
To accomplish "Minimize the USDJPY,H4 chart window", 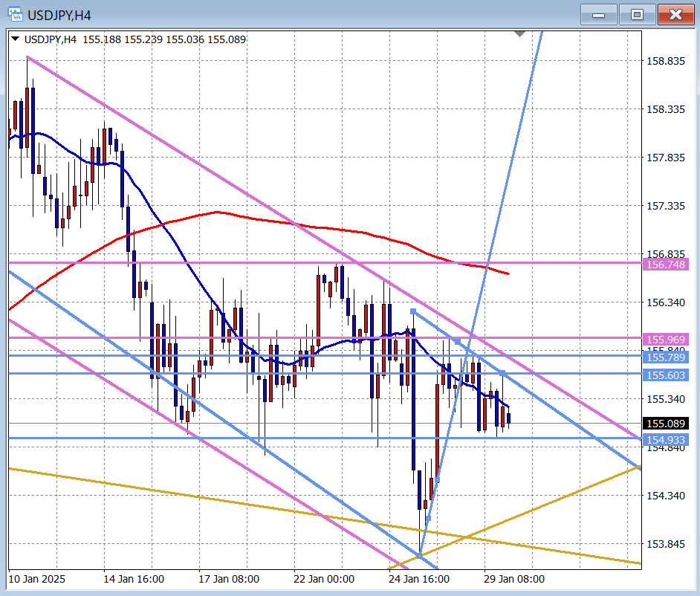I will [598, 14].
